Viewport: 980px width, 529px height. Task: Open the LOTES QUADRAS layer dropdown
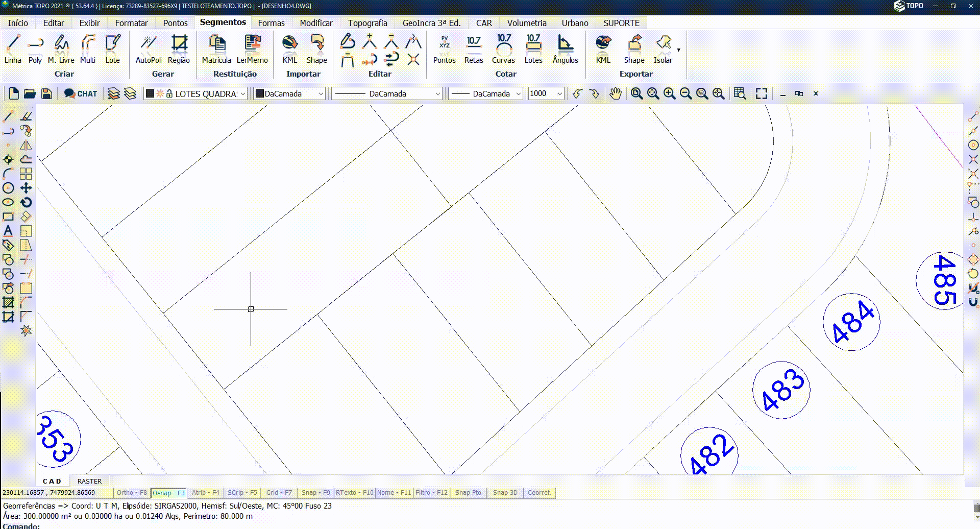click(241, 93)
